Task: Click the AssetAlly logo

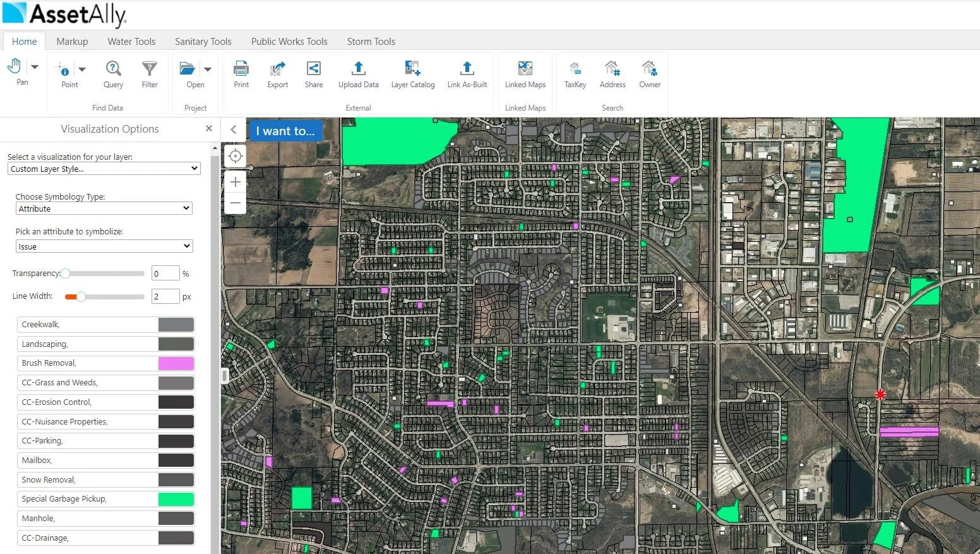Action: (x=64, y=14)
